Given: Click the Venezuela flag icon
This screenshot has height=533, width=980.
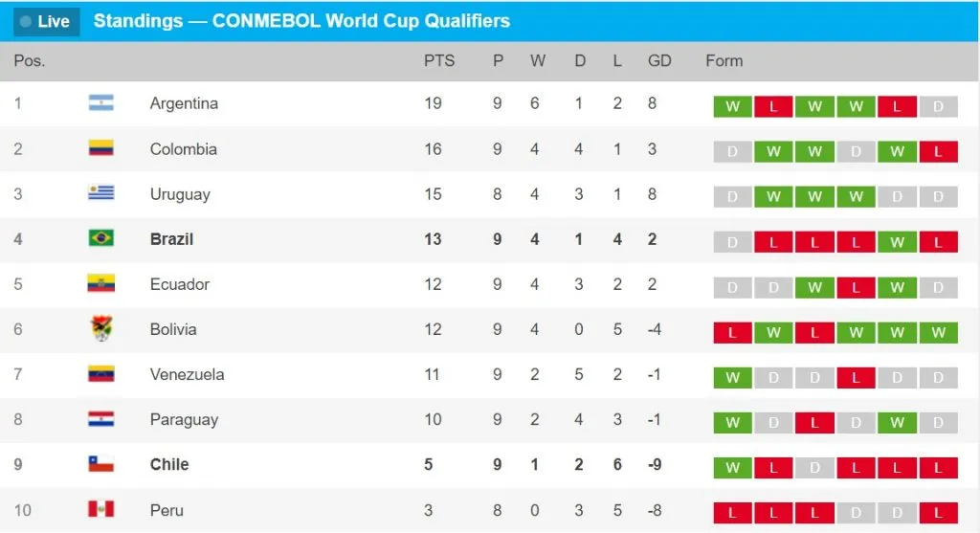Looking at the screenshot, I should click(100, 374).
